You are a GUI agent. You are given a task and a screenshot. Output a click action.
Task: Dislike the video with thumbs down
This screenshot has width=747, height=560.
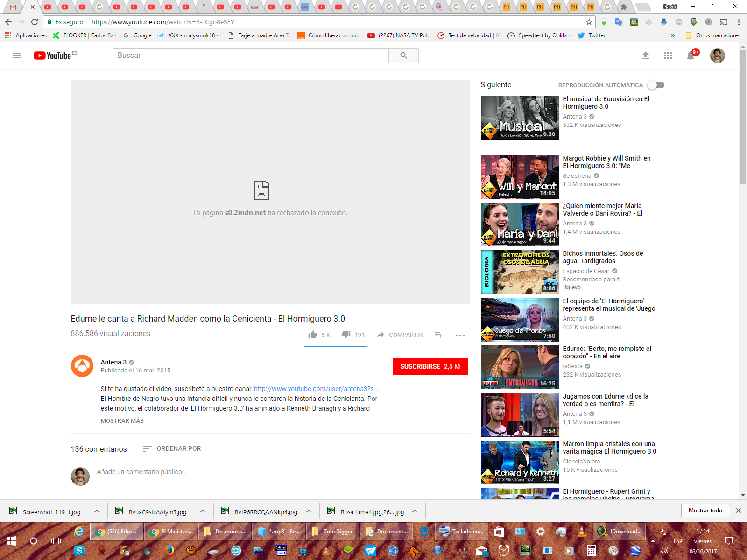coord(346,335)
